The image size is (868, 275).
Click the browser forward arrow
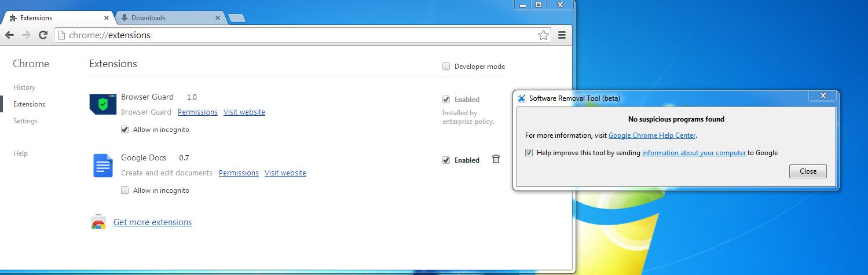[x=26, y=35]
